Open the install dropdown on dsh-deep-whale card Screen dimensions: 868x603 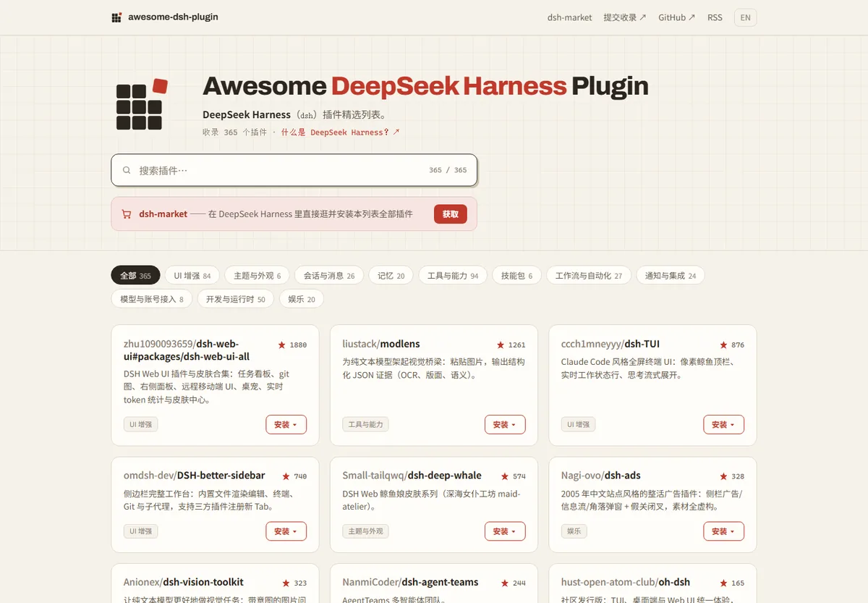click(505, 531)
